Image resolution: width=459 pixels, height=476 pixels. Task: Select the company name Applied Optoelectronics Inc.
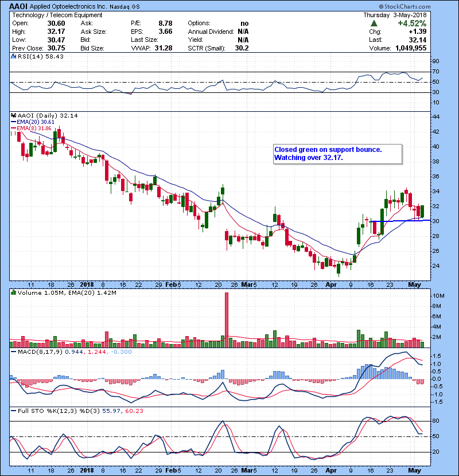pyautogui.click(x=68, y=7)
